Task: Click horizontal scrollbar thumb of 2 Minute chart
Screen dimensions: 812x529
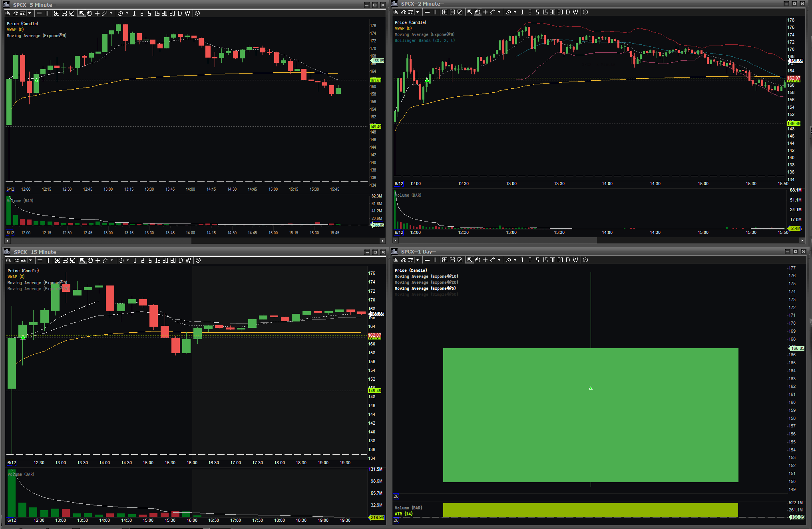Action: [497, 240]
